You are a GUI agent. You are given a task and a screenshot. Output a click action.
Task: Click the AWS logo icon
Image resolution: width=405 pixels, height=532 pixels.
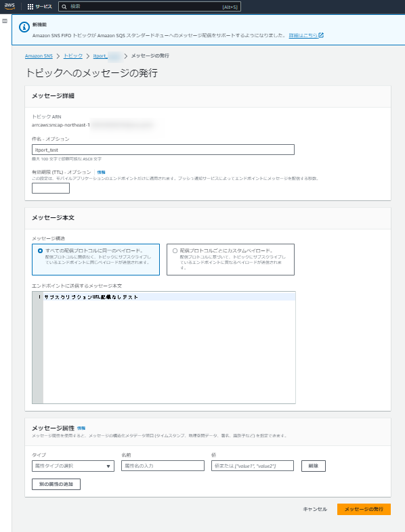click(9, 7)
